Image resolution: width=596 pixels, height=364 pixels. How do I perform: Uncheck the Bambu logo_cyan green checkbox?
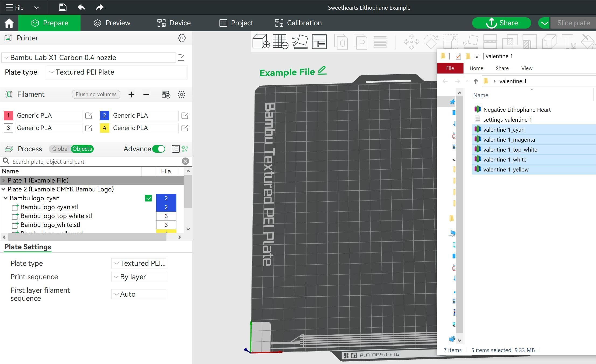(148, 198)
